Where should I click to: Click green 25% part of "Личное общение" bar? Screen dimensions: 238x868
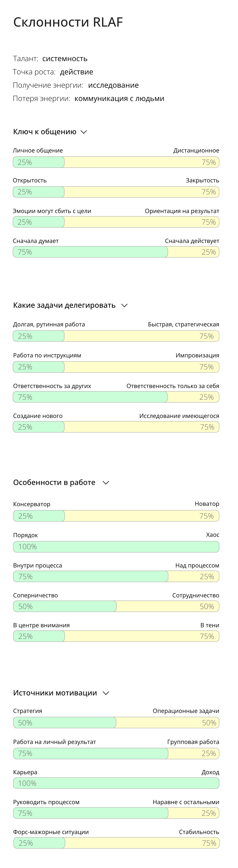(x=38, y=162)
